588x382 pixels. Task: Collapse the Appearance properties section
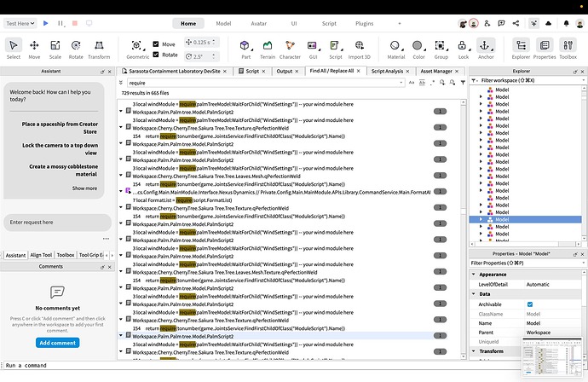[x=474, y=275]
